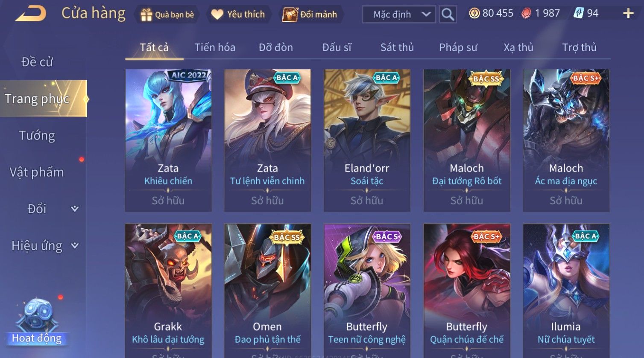
Task: Select Vật phẩm in the sidebar
Action: pyautogui.click(x=37, y=172)
